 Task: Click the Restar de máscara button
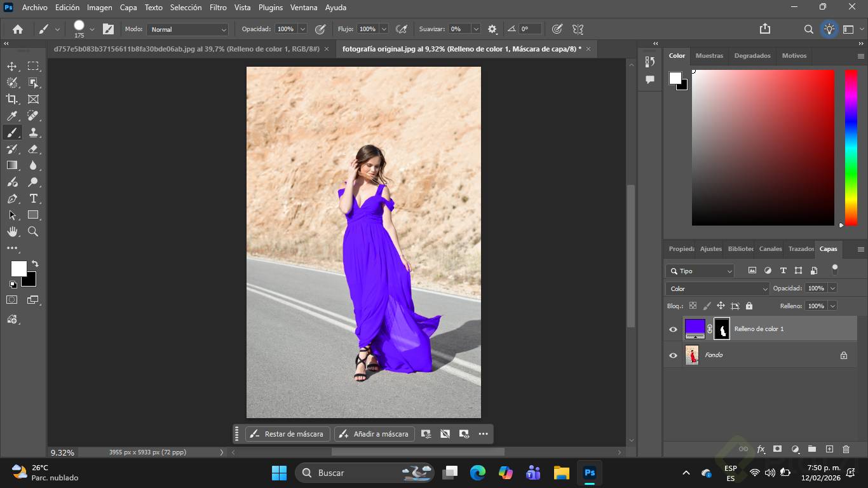pos(288,434)
